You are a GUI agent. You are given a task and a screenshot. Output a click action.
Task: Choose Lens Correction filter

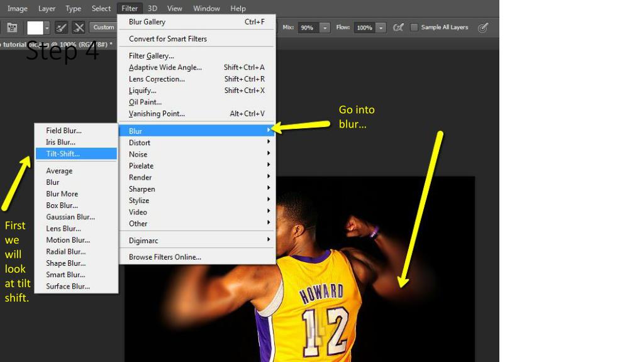(197, 79)
